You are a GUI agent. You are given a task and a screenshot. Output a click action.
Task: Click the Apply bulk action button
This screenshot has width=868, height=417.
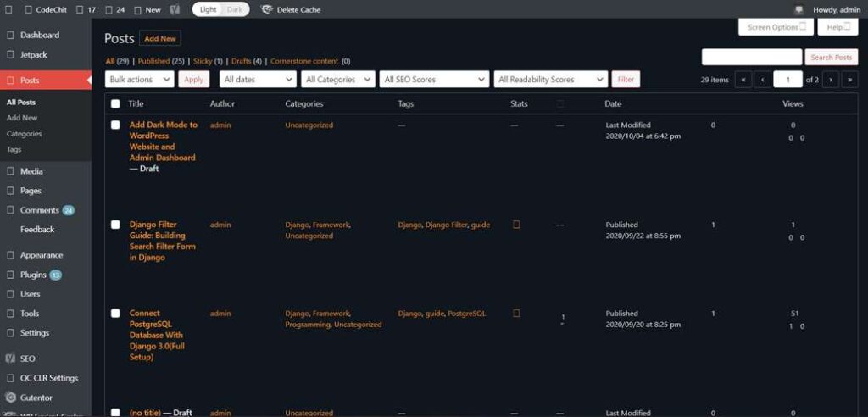click(x=194, y=80)
